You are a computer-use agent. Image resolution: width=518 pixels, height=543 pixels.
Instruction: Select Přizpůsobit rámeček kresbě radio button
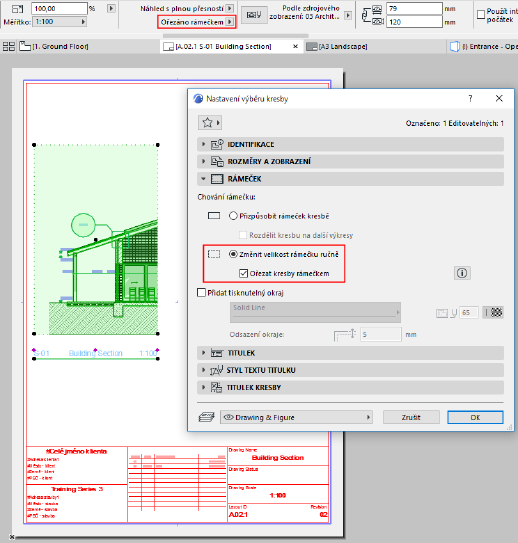pos(233,216)
